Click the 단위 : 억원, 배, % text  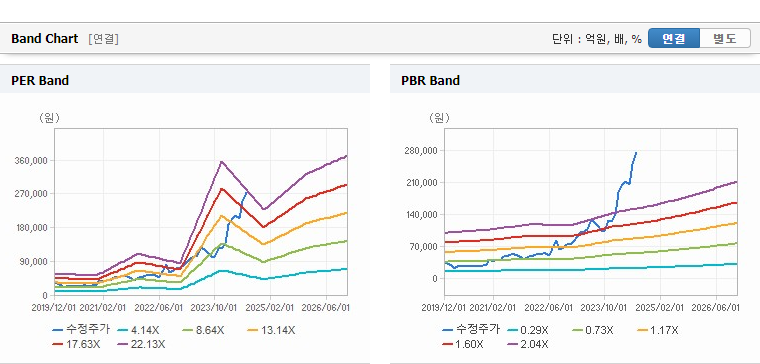pos(597,39)
